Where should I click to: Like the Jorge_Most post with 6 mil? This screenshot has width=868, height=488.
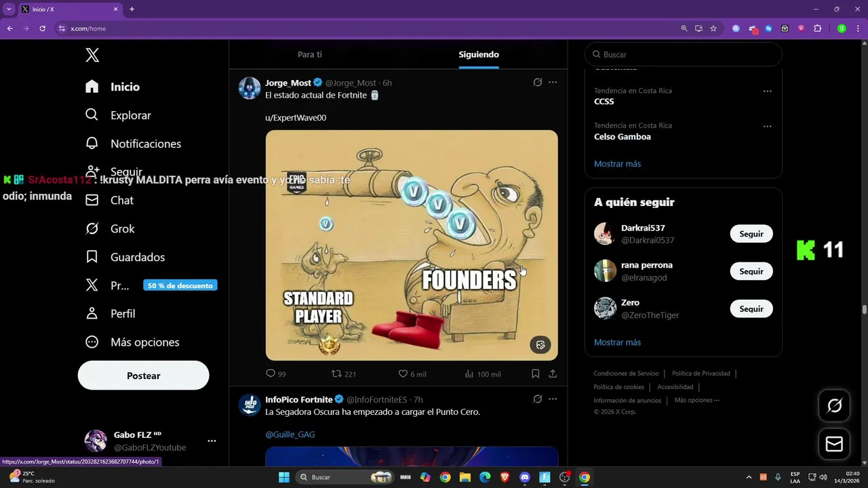(x=412, y=373)
